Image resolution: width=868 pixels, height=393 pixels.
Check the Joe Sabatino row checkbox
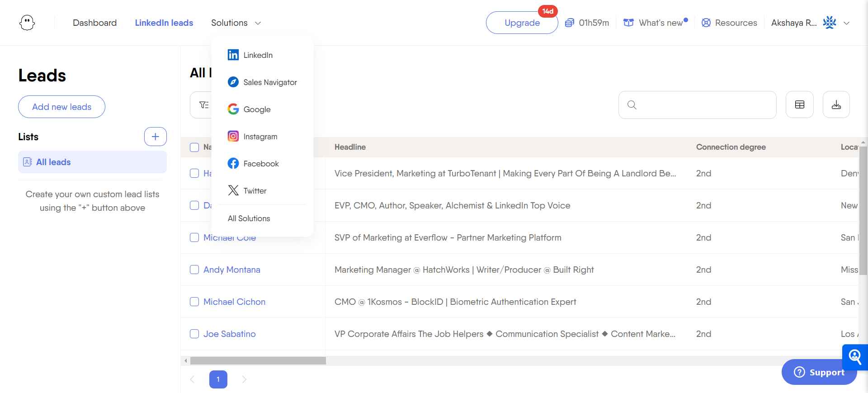194,334
